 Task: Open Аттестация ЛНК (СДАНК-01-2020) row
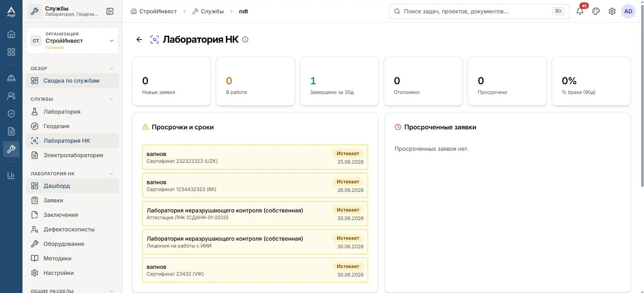(x=255, y=214)
